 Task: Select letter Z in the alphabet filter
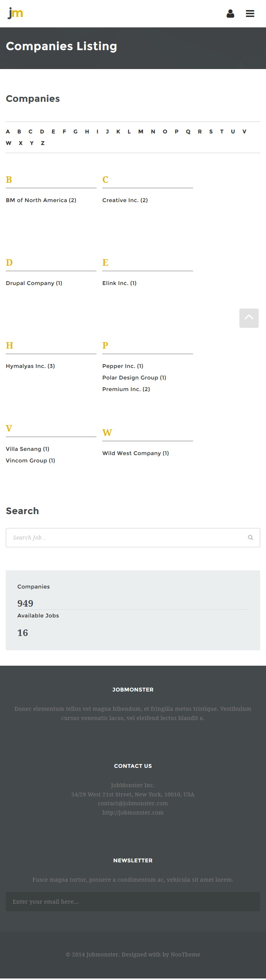click(x=43, y=143)
